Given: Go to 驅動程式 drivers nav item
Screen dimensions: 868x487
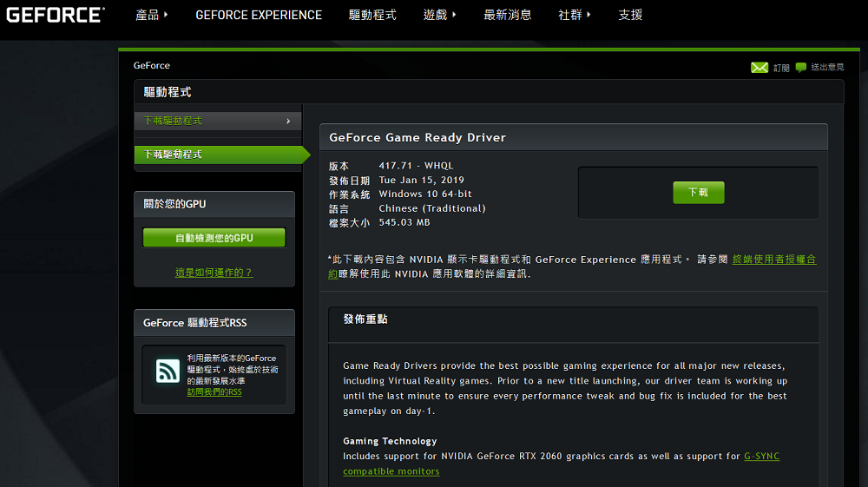Looking at the screenshot, I should pos(372,15).
